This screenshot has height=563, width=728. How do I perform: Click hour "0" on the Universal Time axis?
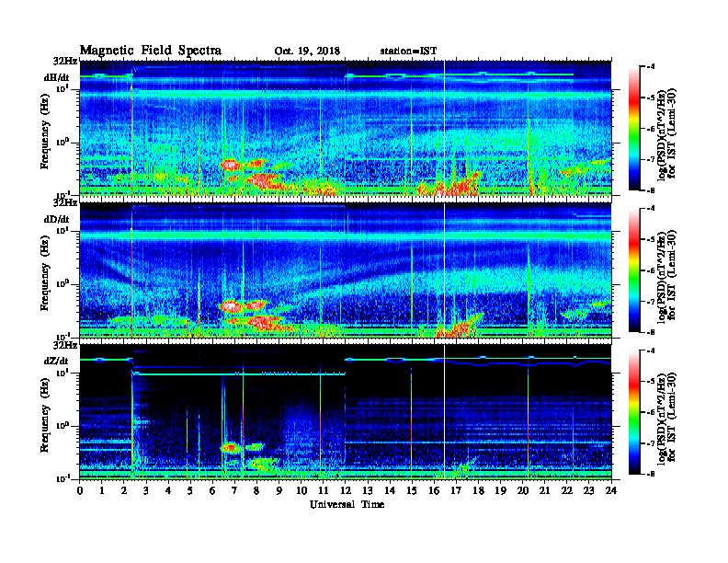pos(80,491)
